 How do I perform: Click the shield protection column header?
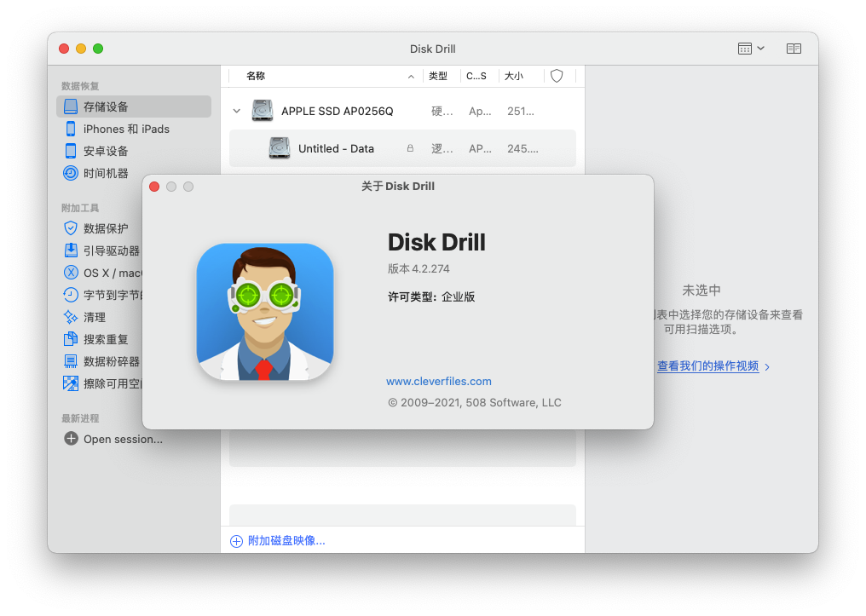point(557,76)
